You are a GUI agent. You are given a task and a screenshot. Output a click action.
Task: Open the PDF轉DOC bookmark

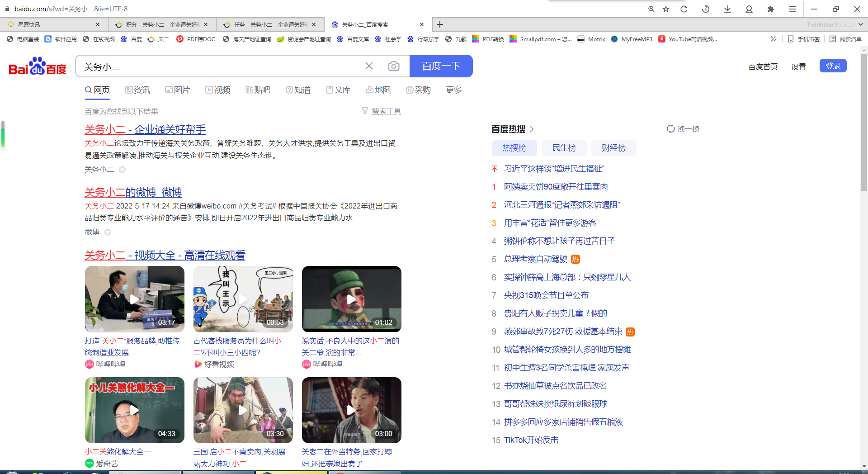196,39
